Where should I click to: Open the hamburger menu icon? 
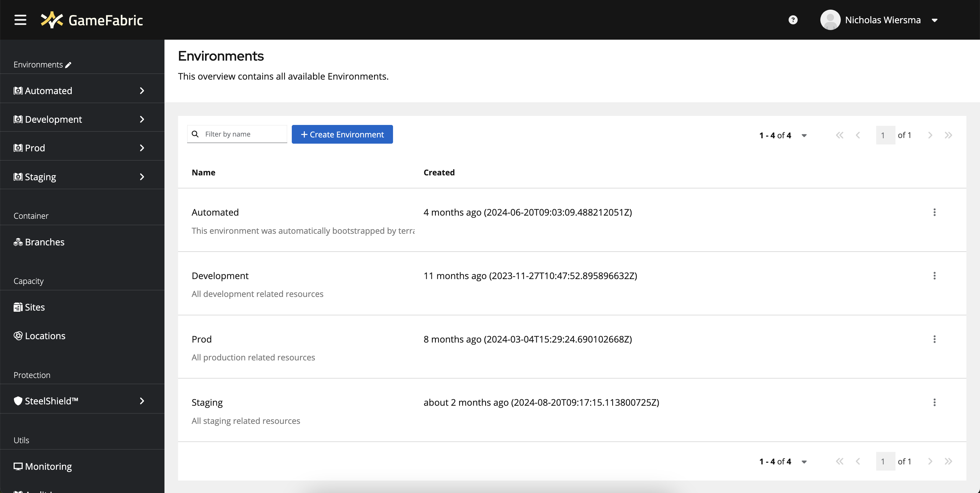21,20
